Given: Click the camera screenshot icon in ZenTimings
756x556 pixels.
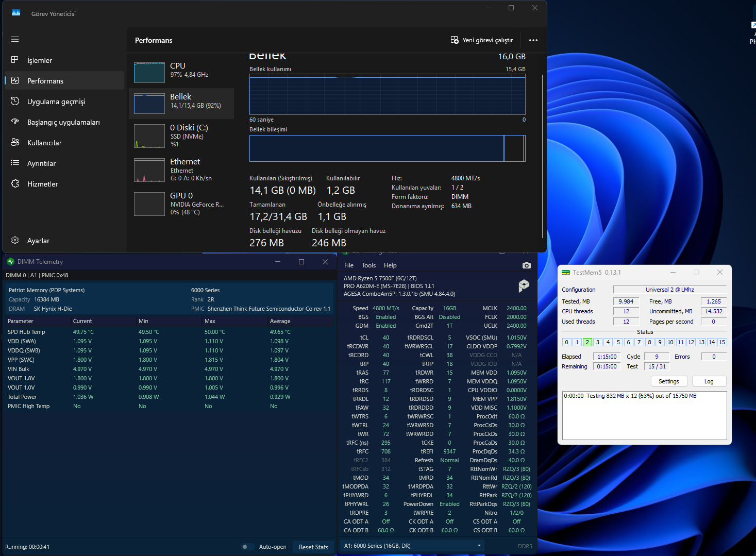Looking at the screenshot, I should coord(526,265).
